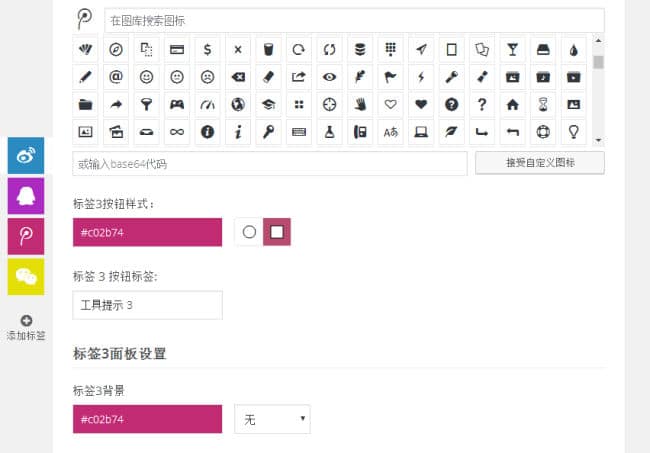
Task: Select the flag icon
Action: point(390,77)
